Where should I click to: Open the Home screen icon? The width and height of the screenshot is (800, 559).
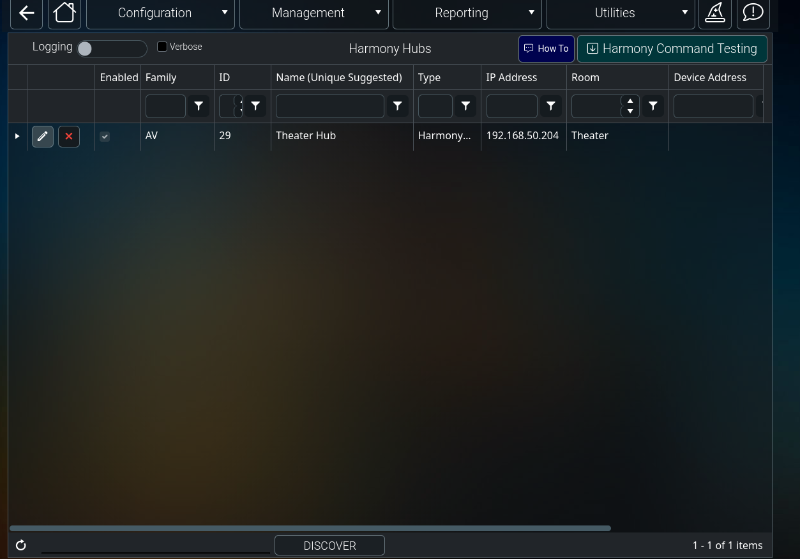coord(64,13)
